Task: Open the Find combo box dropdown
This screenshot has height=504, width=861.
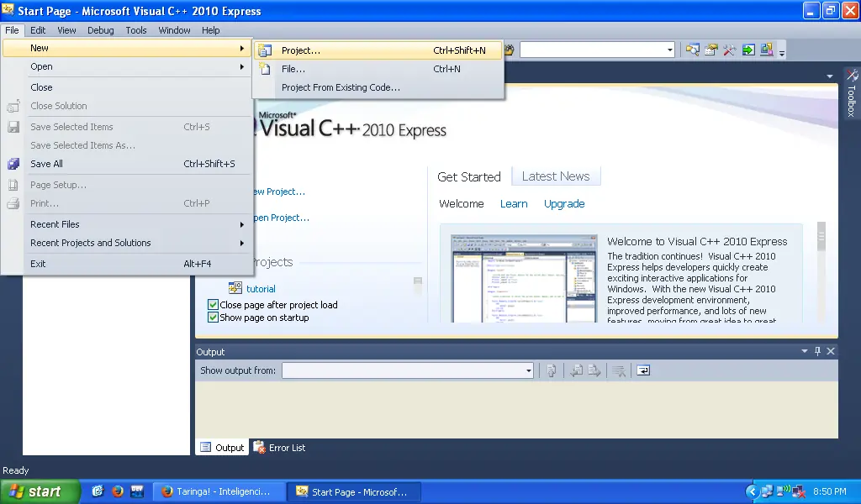Action: (x=670, y=50)
